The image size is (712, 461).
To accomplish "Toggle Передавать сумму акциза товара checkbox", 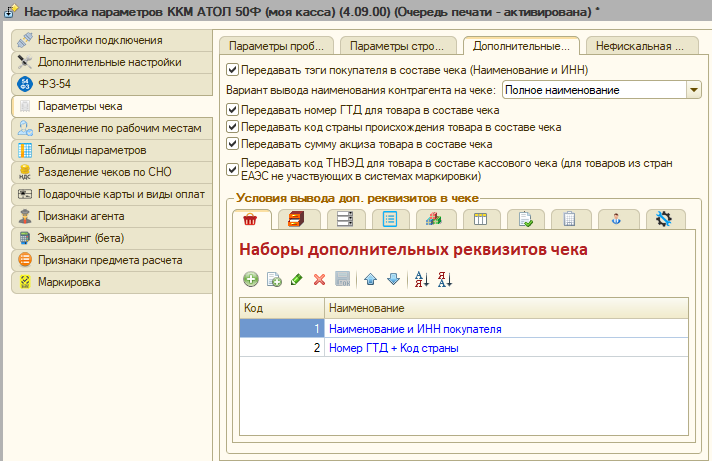I will pos(232,144).
